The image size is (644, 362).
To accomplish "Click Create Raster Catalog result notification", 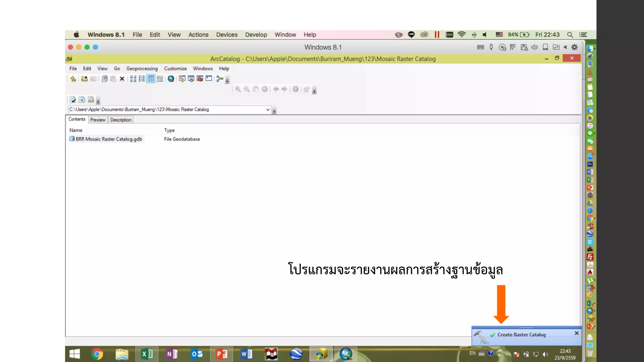I will (521, 335).
